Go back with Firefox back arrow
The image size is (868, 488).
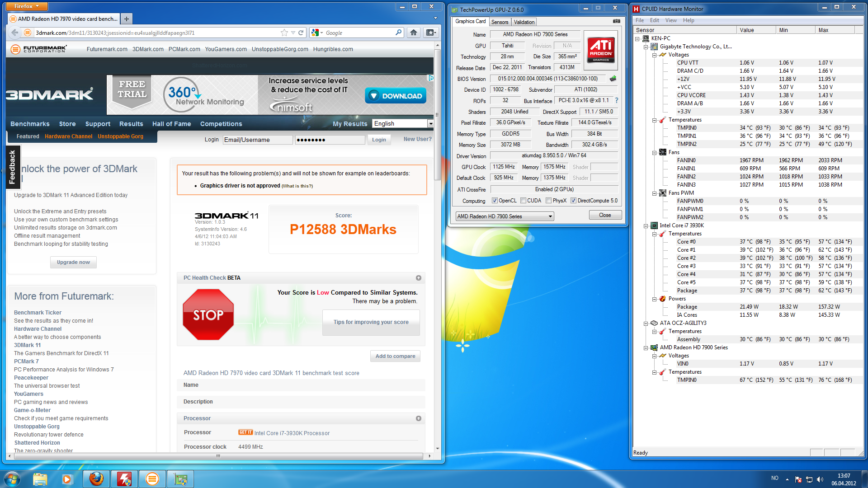[x=15, y=33]
